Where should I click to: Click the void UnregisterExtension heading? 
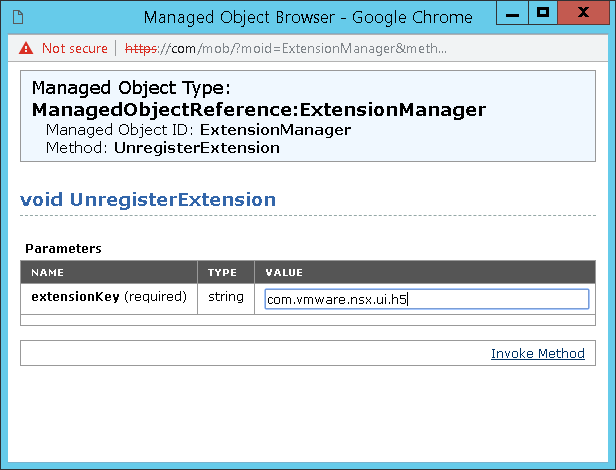[148, 200]
